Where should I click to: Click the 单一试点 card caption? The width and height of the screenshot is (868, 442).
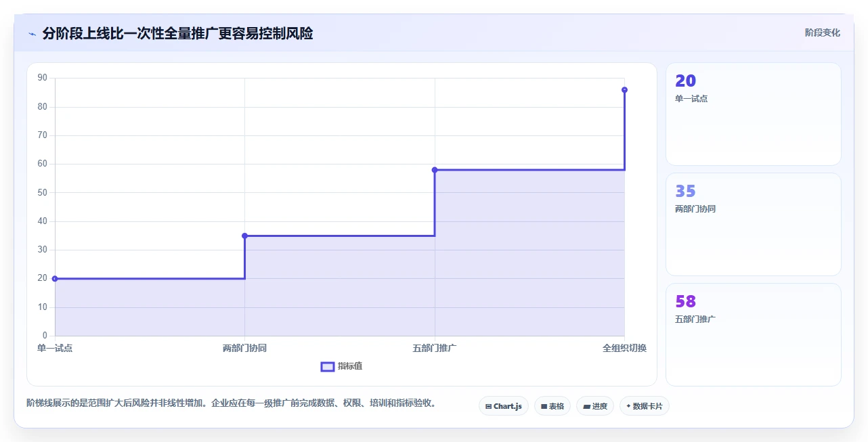coord(691,99)
